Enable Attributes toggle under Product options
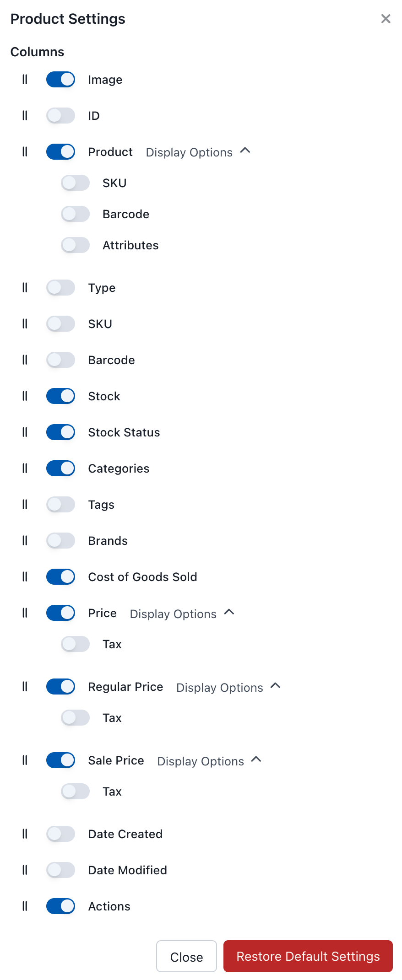This screenshot has width=402, height=980. coord(75,245)
